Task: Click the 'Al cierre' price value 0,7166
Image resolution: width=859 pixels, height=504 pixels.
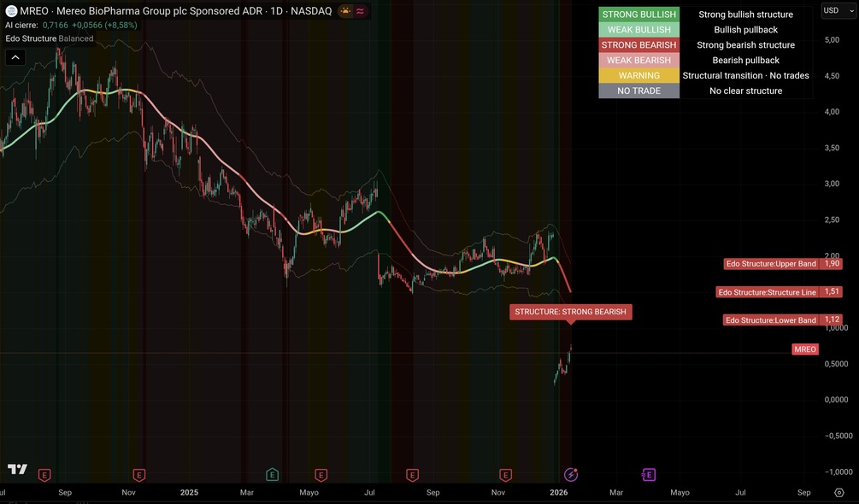Action: (x=56, y=25)
